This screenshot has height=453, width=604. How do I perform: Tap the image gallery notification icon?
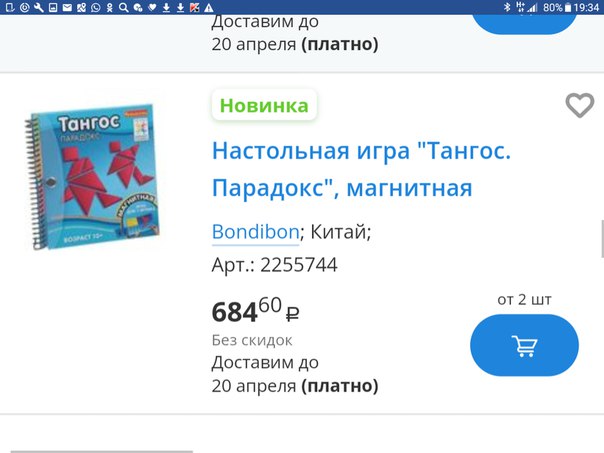click(x=53, y=7)
